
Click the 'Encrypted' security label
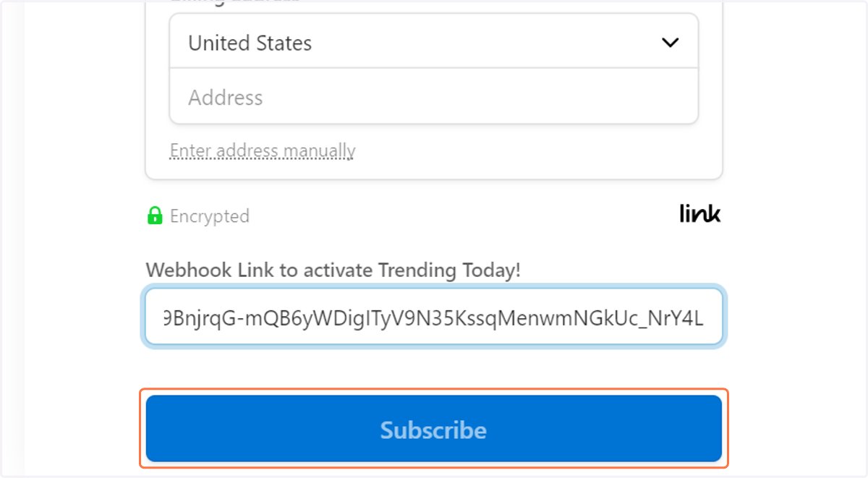tap(210, 216)
